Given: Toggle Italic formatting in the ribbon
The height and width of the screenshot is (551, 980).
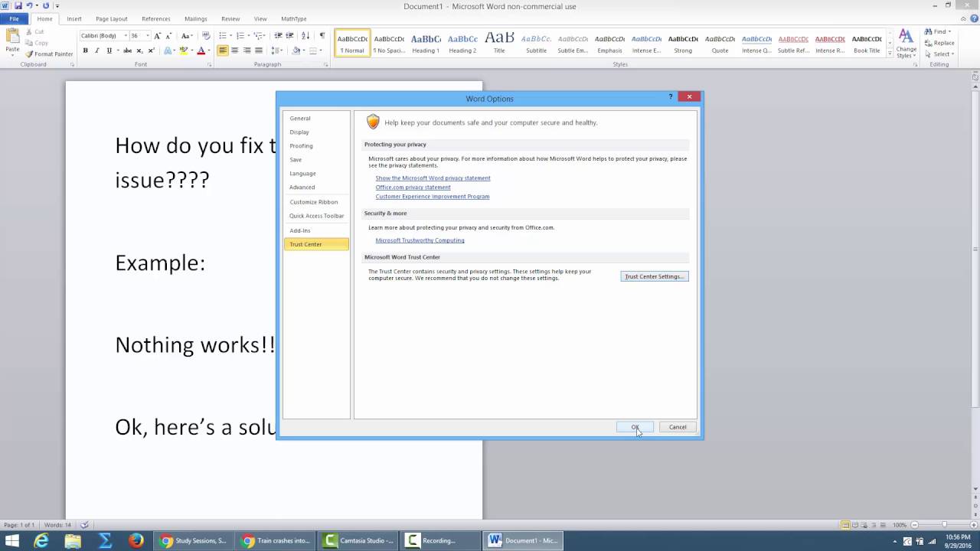Looking at the screenshot, I should 96,51.
